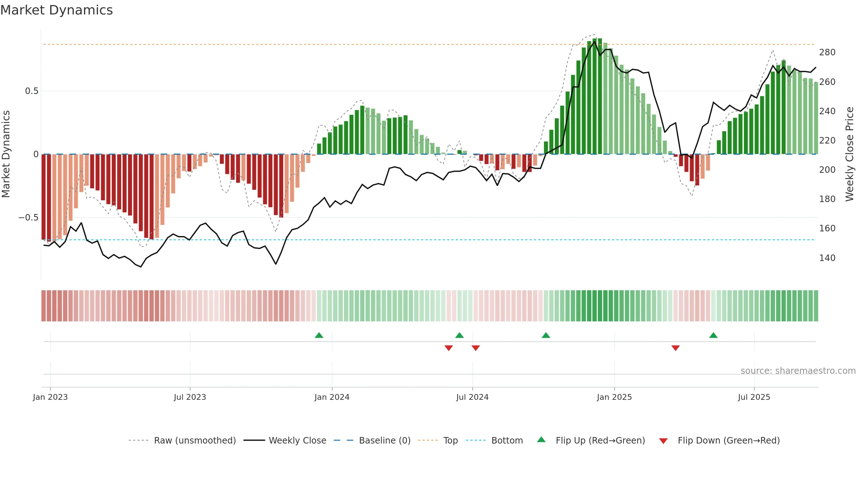Image resolution: width=868 pixels, height=488 pixels.
Task: Click the red Flip Down legend triangle icon
Action: coord(663,441)
